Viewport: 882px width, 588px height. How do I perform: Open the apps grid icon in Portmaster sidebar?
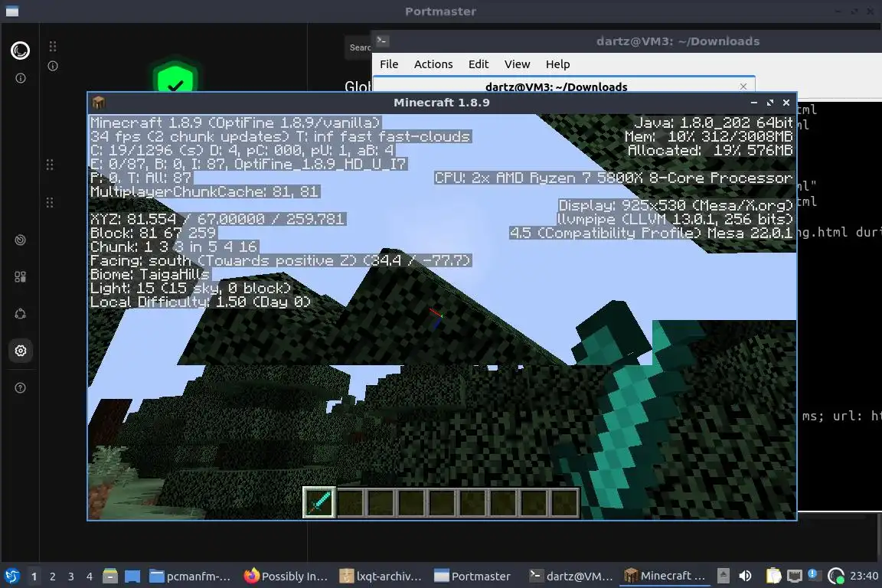[20, 277]
